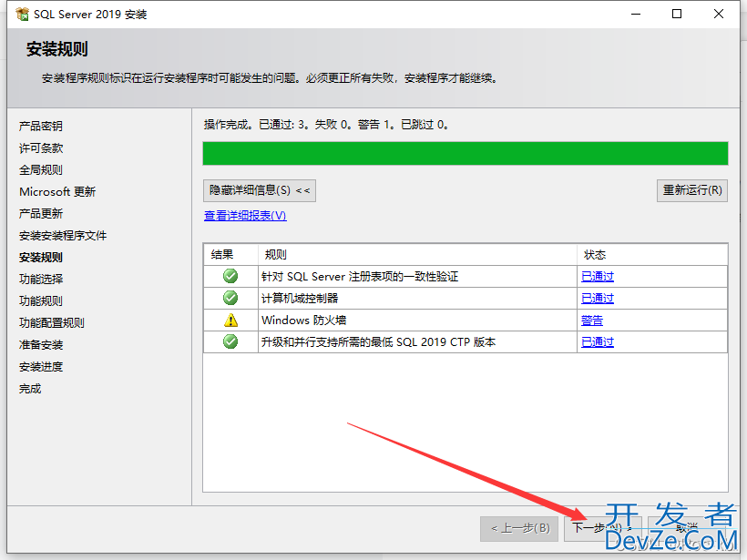This screenshot has height=560, width=747.
Task: Click rule text 计算机域控制器
Action: pyautogui.click(x=300, y=299)
